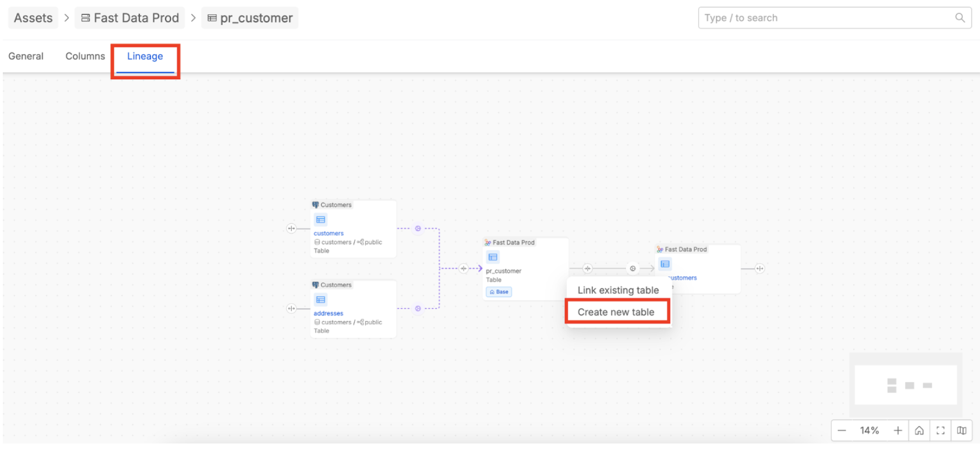The width and height of the screenshot is (980, 453).
Task: Choose Create new table option
Action: 616,312
